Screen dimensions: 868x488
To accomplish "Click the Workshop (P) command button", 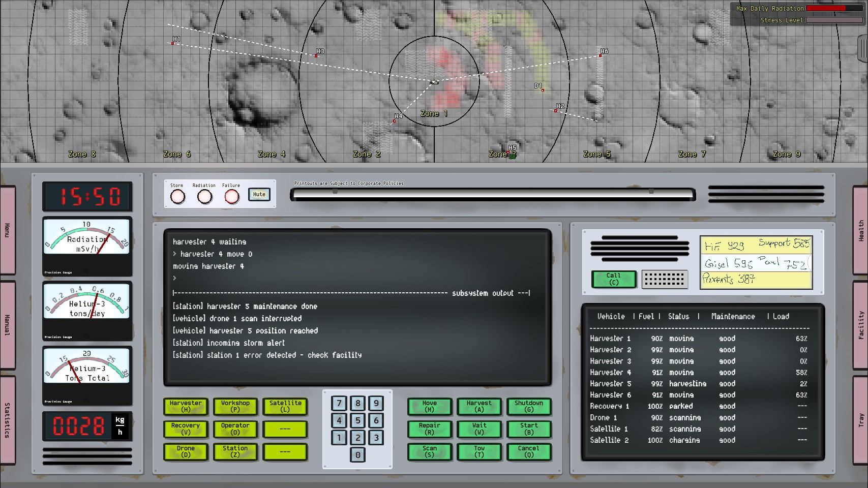I will pyautogui.click(x=235, y=406).
